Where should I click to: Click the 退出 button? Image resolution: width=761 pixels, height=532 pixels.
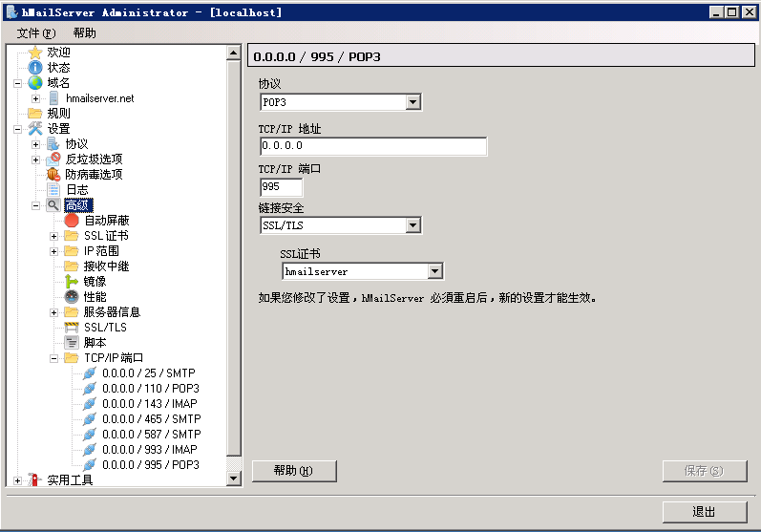tap(704, 512)
